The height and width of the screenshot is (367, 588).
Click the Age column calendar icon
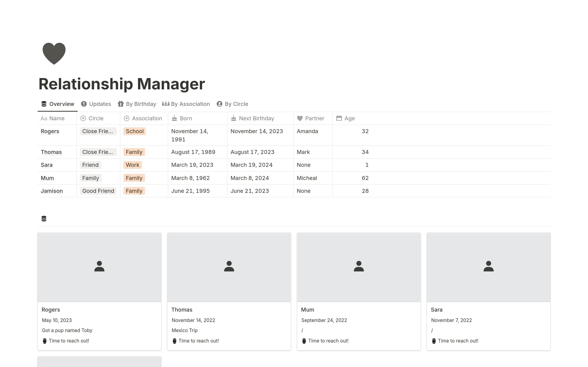339,118
